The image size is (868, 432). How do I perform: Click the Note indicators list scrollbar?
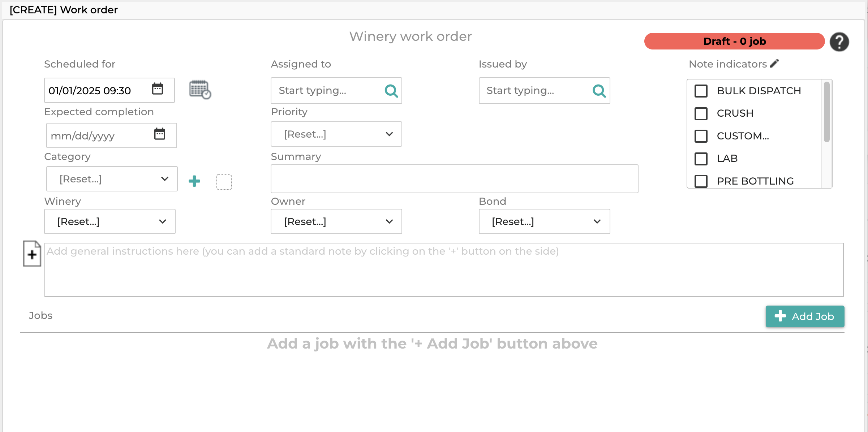(826, 112)
